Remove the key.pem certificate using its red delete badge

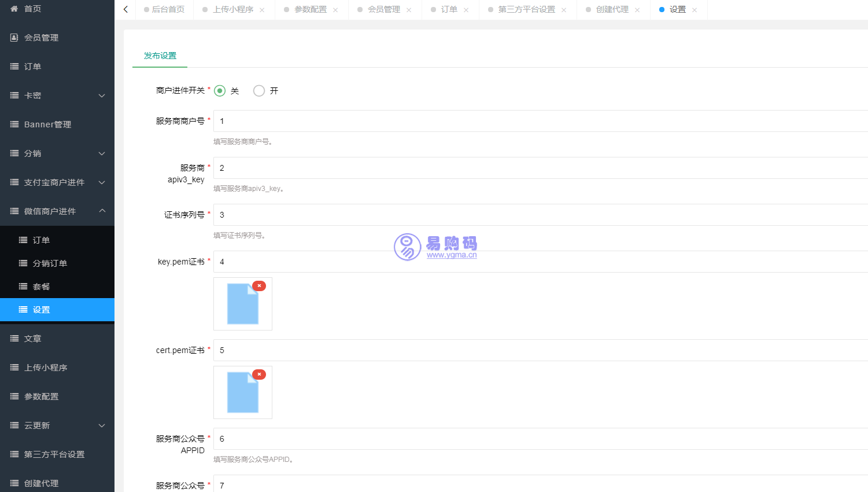pos(259,285)
